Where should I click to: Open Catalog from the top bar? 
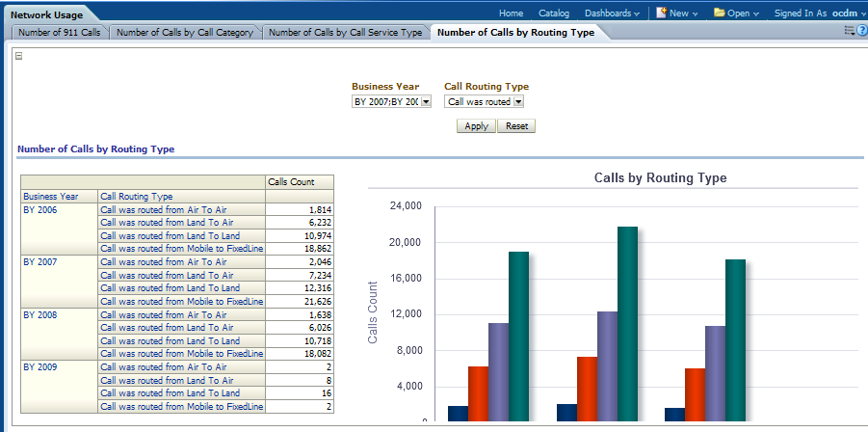[x=554, y=13]
